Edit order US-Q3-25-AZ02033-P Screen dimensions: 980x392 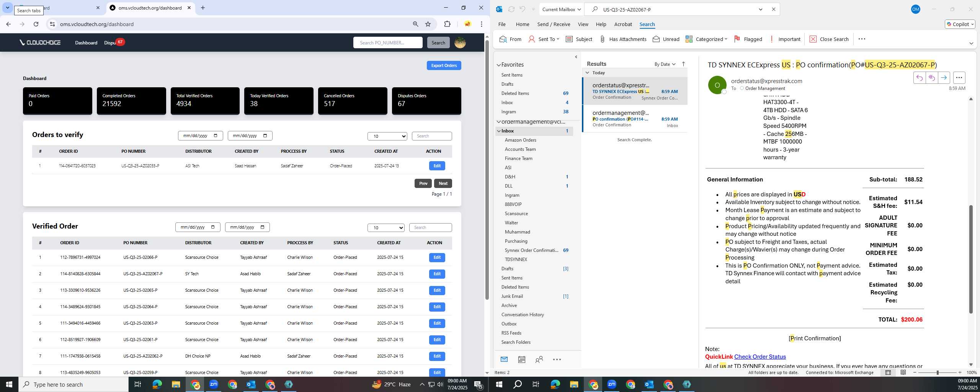tap(437, 166)
